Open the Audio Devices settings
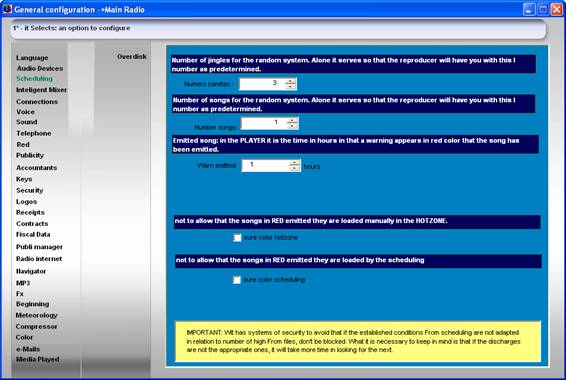This screenshot has width=566, height=380. click(40, 68)
